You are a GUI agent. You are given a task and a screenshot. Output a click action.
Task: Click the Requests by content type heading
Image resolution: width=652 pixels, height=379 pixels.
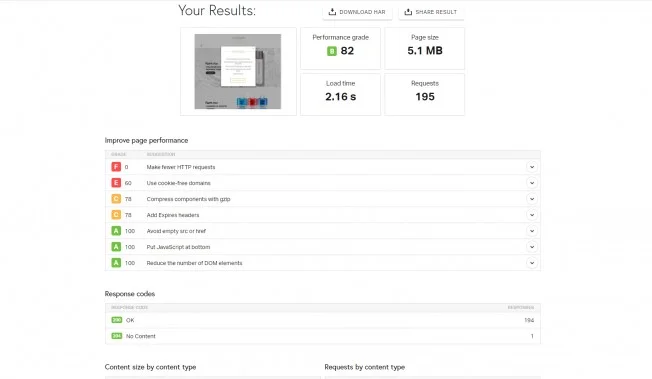(x=365, y=367)
